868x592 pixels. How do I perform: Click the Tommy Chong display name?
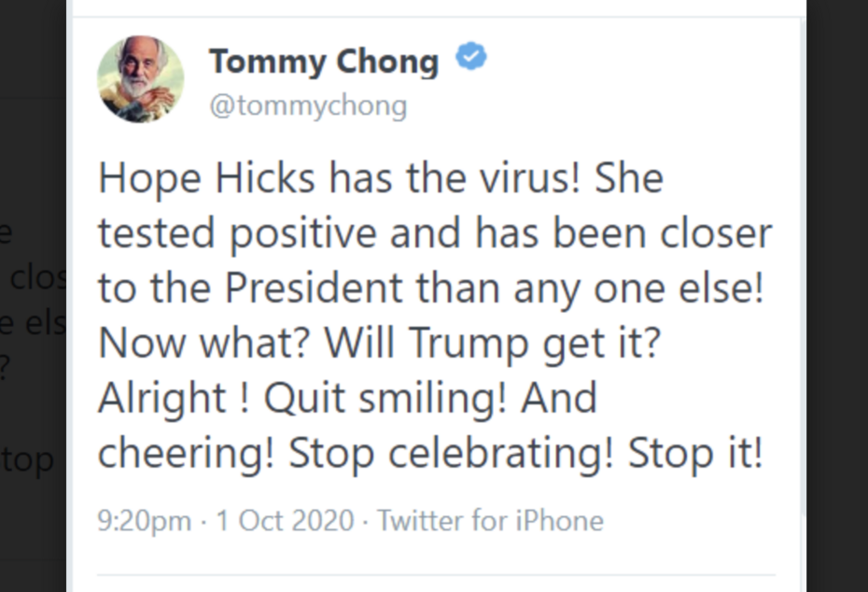[x=324, y=62]
